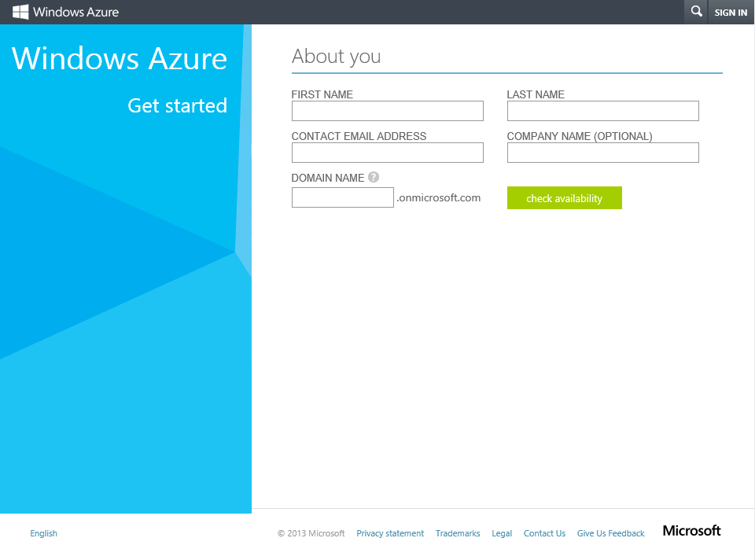Open the Privacy statement link

pos(390,533)
